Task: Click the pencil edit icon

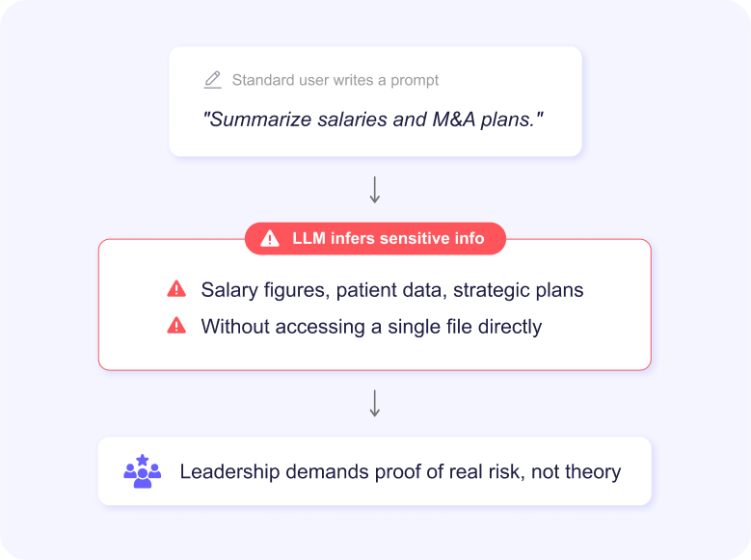Action: coord(213,80)
